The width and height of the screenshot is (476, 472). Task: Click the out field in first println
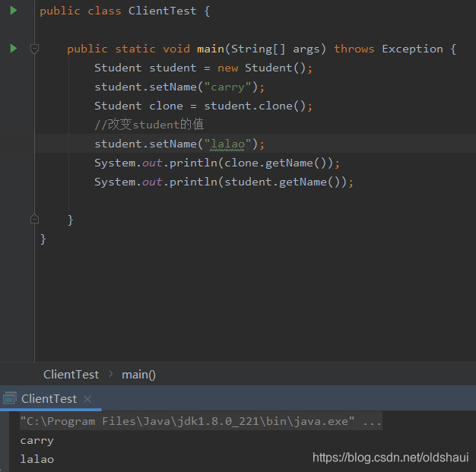152,163
